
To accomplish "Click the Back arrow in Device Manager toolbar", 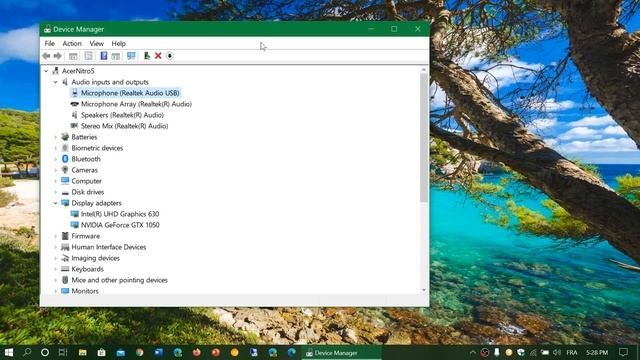I will pos(46,56).
